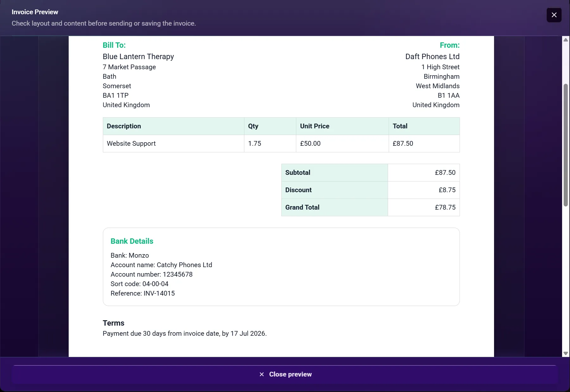The height and width of the screenshot is (392, 570).
Task: Select the Blue Lantern Therapy name
Action: (x=138, y=57)
